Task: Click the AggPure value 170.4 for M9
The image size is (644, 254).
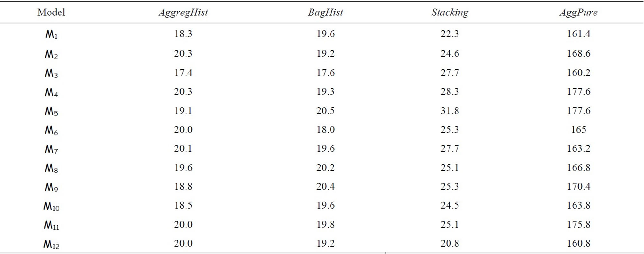Action: [578, 186]
